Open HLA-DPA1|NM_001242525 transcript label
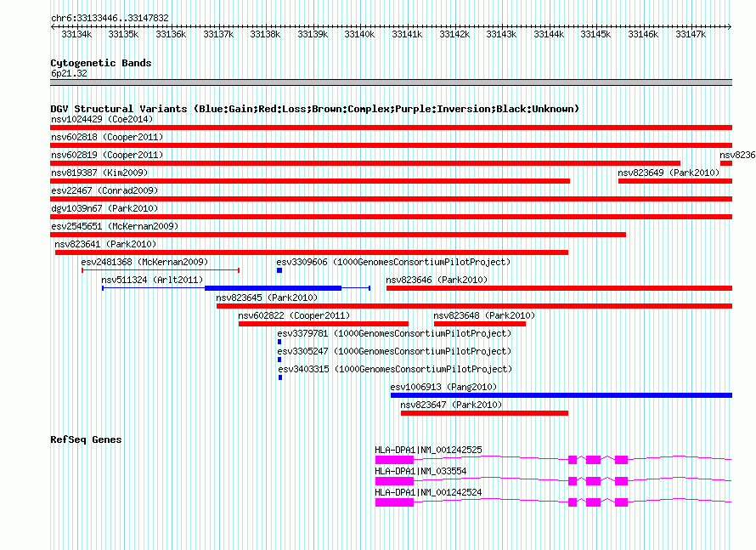The height and width of the screenshot is (550, 756). pos(429,450)
